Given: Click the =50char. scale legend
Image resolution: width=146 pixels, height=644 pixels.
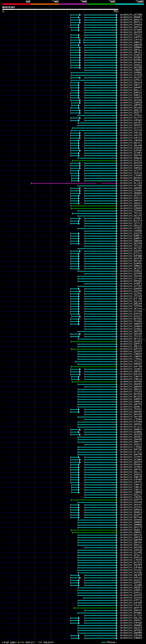Looking at the screenshot, I should pos(109,642).
